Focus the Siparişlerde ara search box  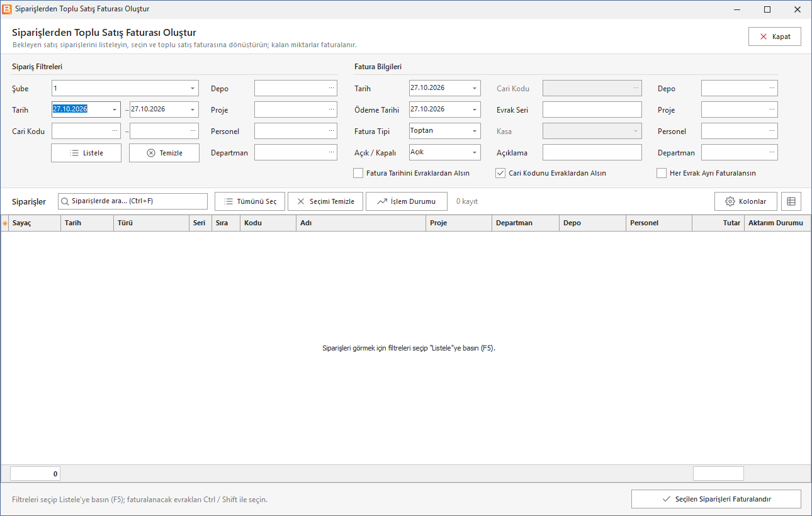tap(133, 201)
